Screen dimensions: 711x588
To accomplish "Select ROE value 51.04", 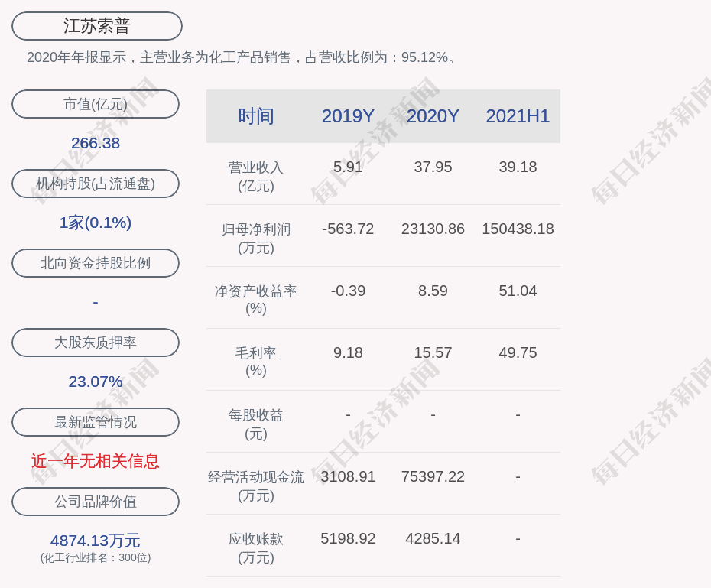I will 518,291.
